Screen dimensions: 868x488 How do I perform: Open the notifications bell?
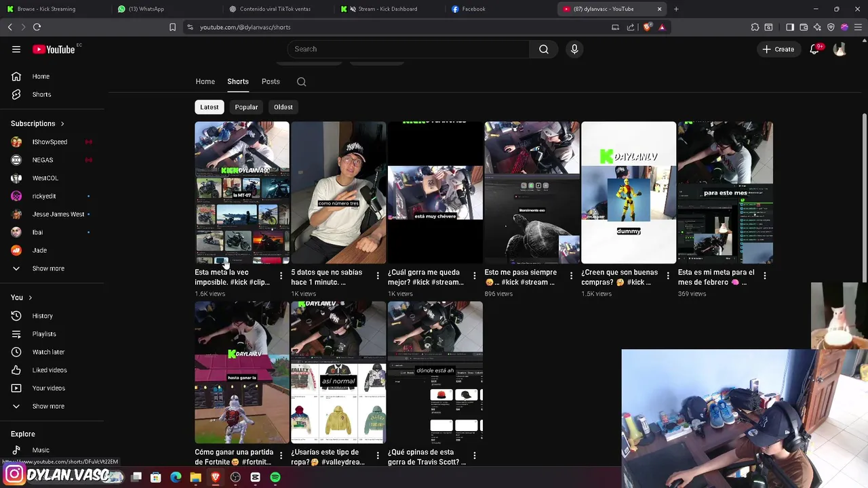point(815,49)
